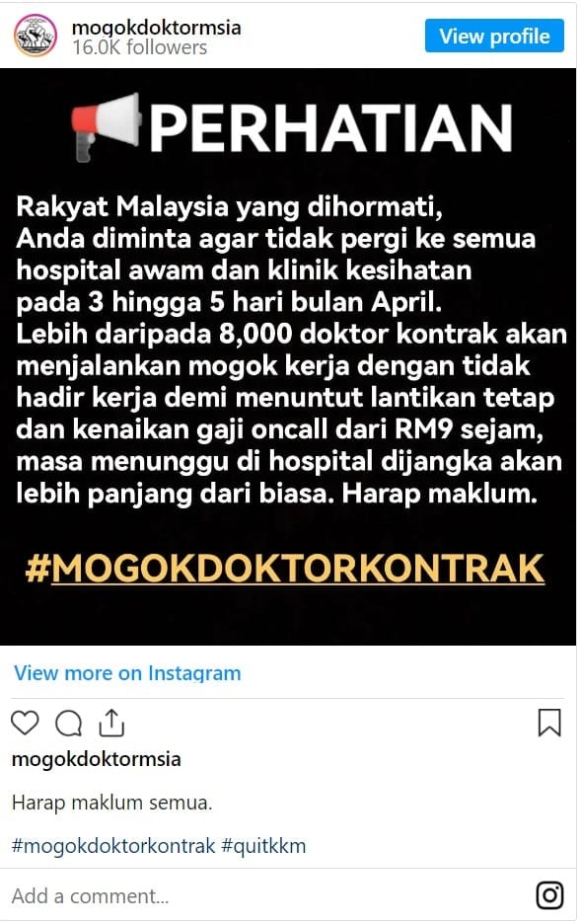
Task: Open comments via the speech bubble icon
Action: pyautogui.click(x=68, y=723)
